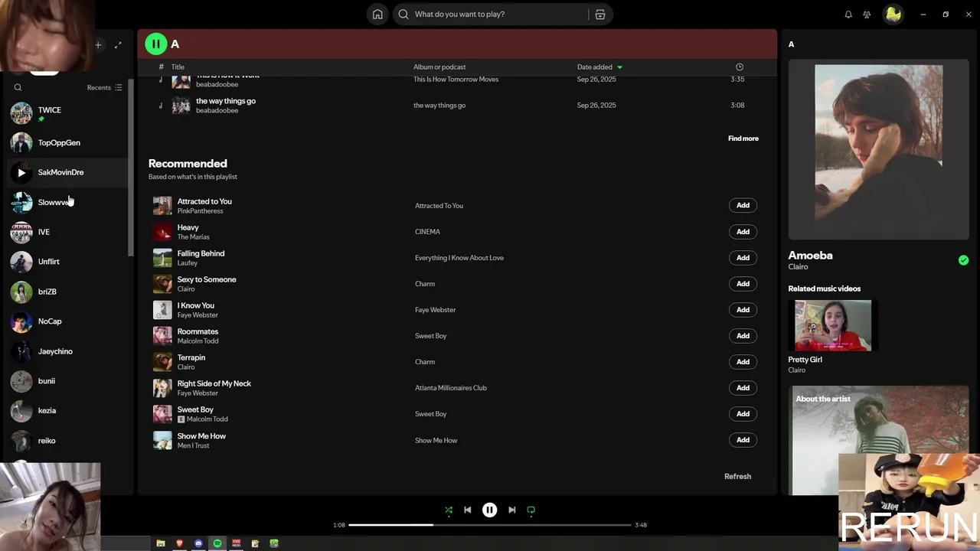980x551 pixels.
Task: Open Unflirt in the library
Action: point(67,262)
